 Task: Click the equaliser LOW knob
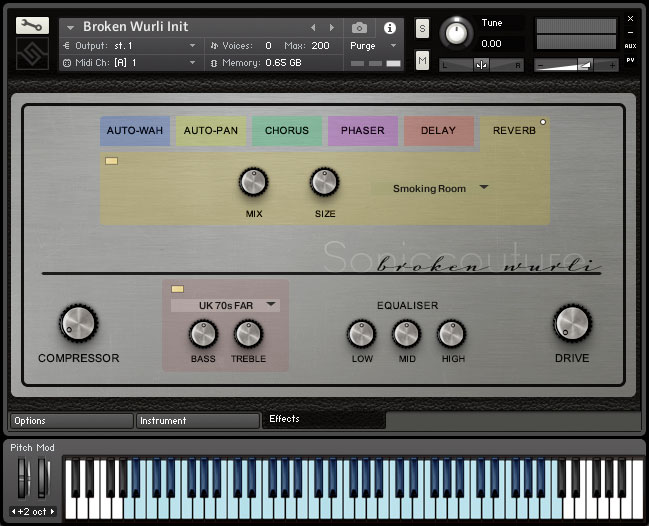(362, 334)
